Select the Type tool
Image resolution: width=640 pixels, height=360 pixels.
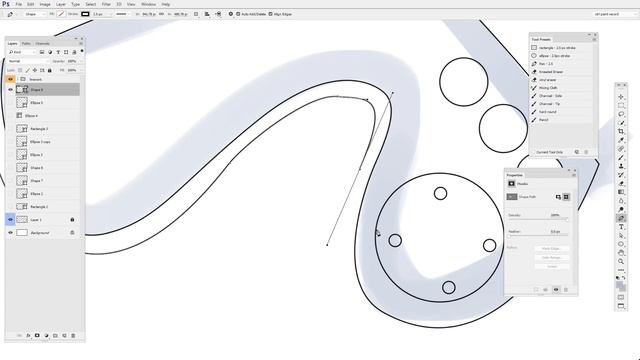point(621,227)
